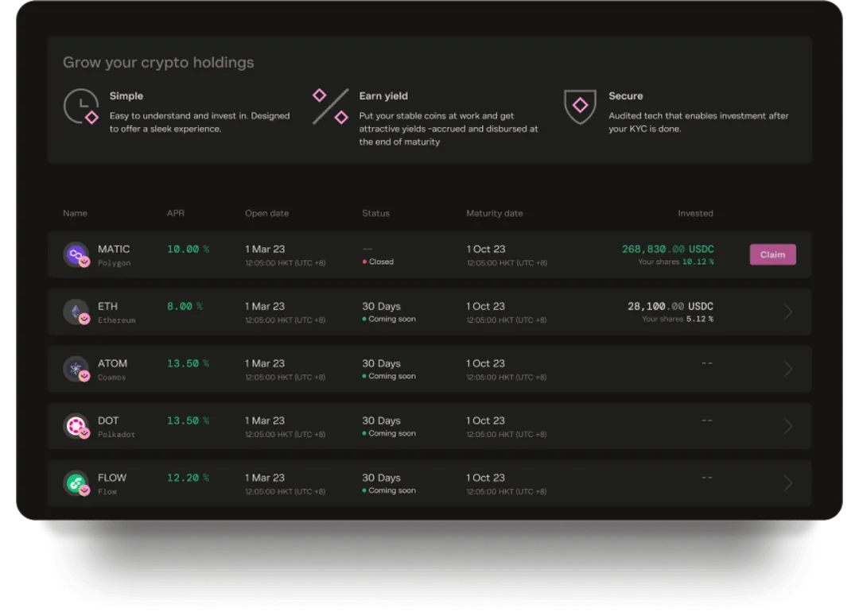Click Your shares 10.12 % text
859x616 pixels.
point(676,262)
